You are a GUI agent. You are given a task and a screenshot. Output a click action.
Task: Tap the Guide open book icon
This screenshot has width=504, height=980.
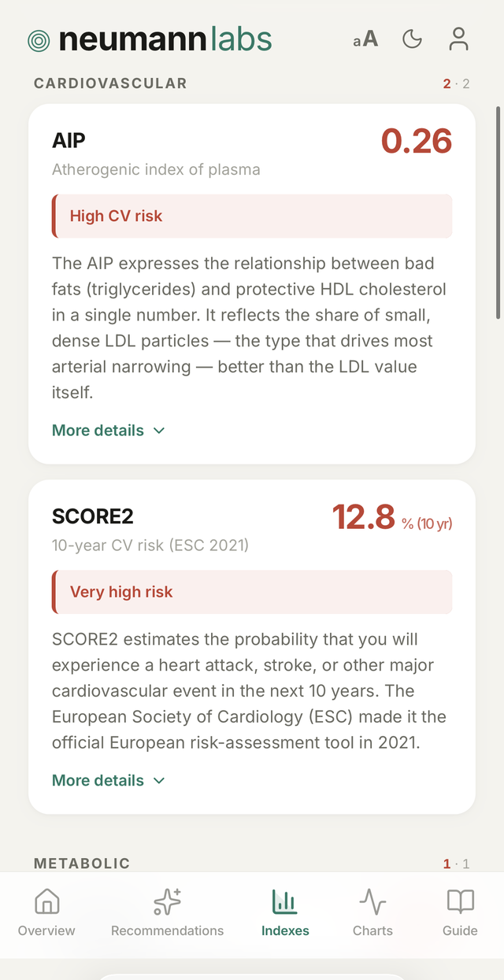[460, 901]
